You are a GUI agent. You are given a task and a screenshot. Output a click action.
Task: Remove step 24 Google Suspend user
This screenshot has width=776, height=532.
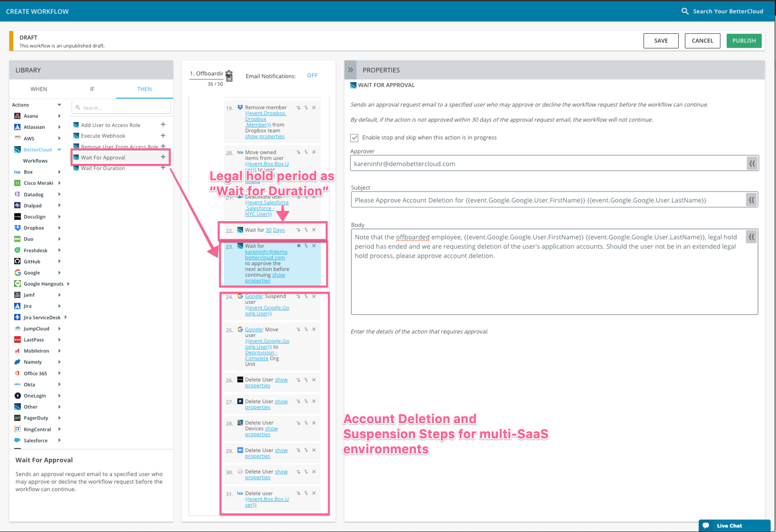pos(314,296)
